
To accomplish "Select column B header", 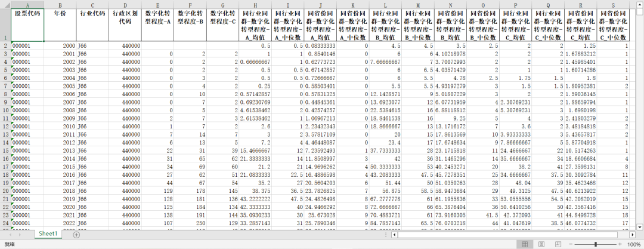I will pyautogui.click(x=60, y=5).
